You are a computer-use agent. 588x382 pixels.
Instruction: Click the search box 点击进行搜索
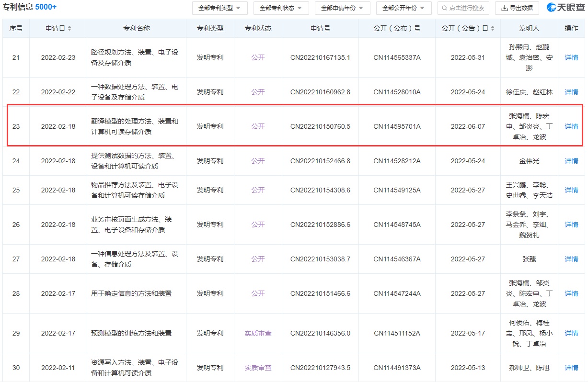(x=463, y=8)
